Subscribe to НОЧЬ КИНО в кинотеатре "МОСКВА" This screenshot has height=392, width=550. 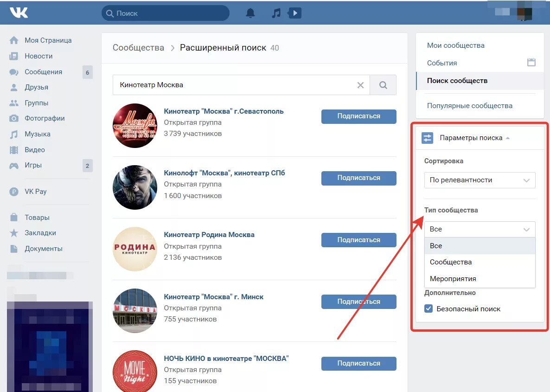358,363
